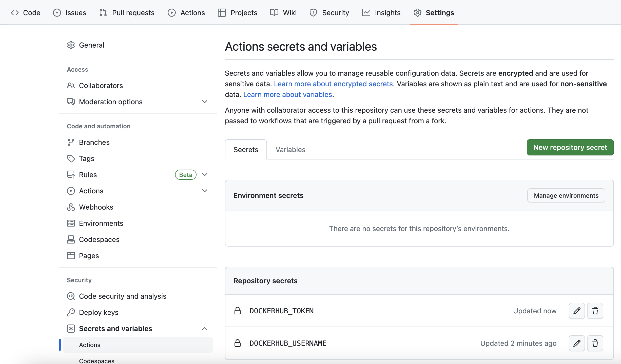
Task: Select the Code tab icon
Action: pyautogui.click(x=15, y=12)
